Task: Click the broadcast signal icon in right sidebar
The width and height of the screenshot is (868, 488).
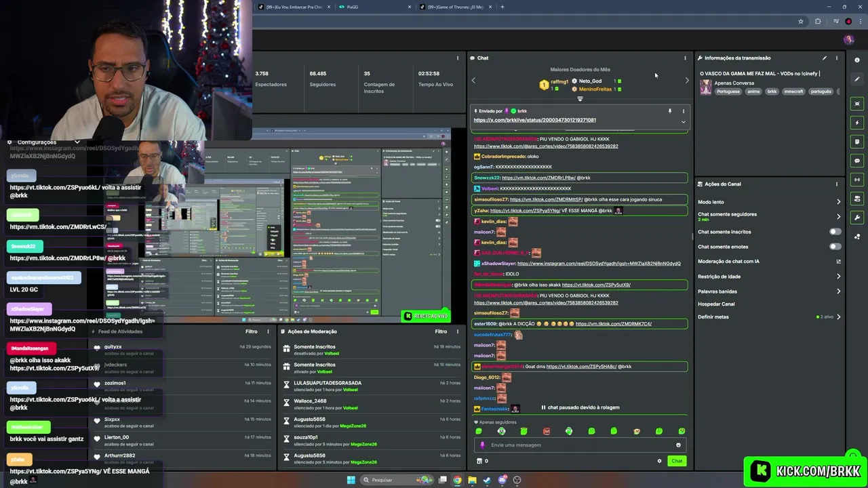Action: point(858,180)
